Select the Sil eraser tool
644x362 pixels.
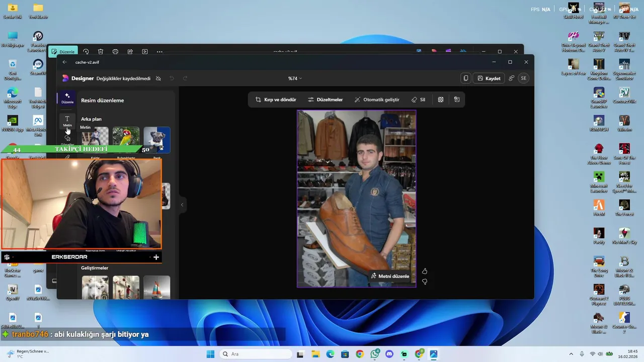point(418,100)
